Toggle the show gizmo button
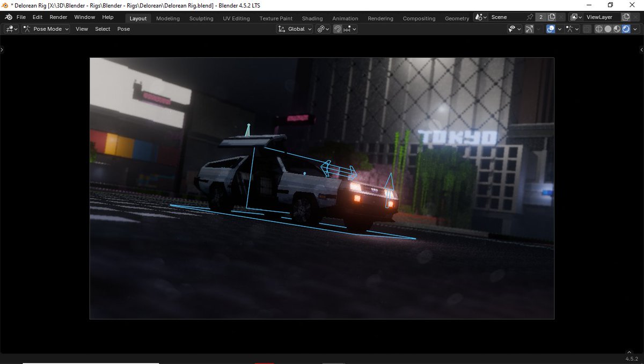The image size is (644, 364). point(530,29)
